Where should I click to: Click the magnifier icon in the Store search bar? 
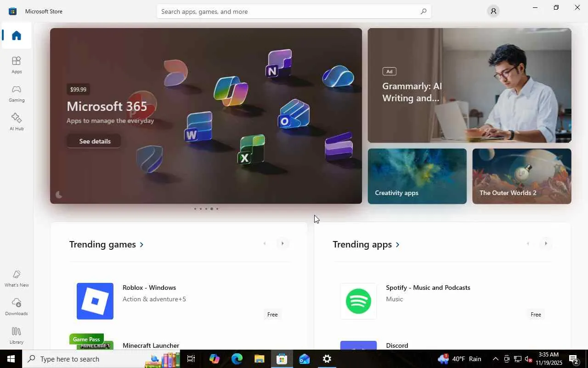424,11
